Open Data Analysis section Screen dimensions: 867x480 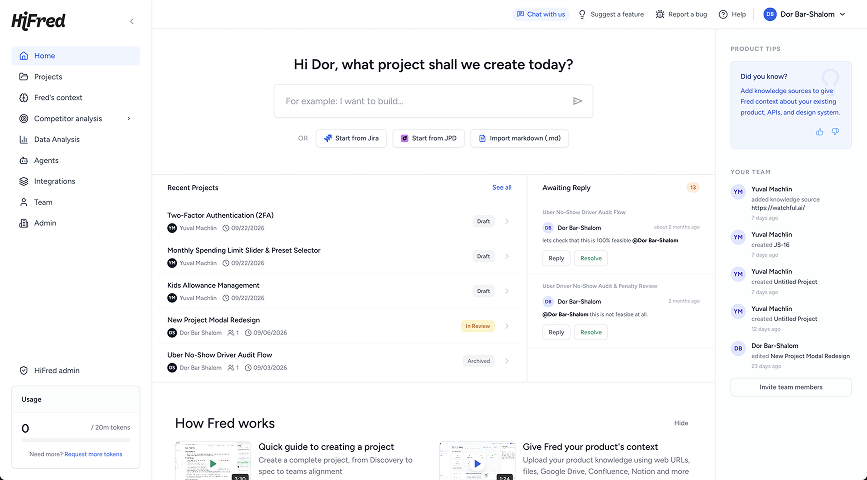[x=76, y=140]
